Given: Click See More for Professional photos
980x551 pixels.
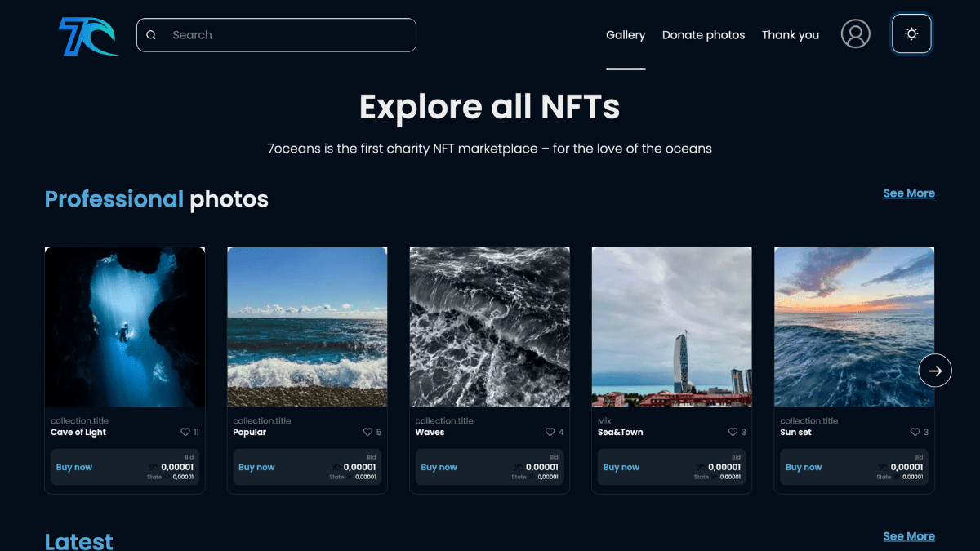Looking at the screenshot, I should [908, 193].
